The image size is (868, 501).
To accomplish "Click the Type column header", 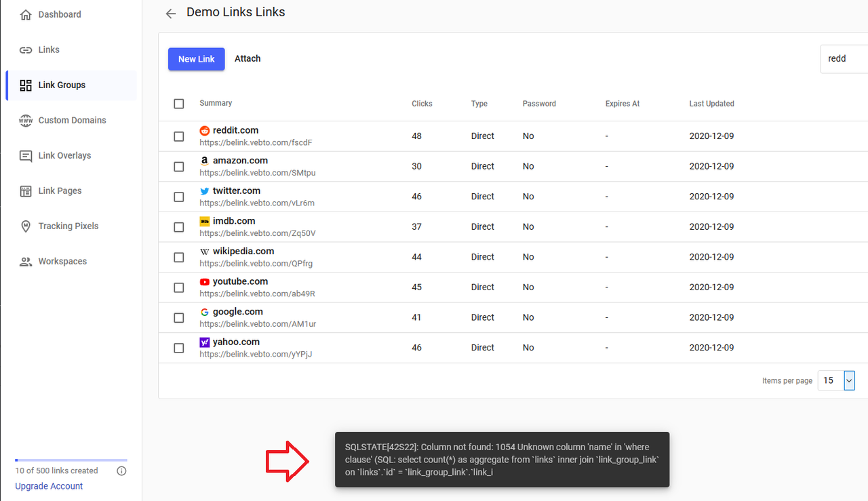I will click(479, 104).
